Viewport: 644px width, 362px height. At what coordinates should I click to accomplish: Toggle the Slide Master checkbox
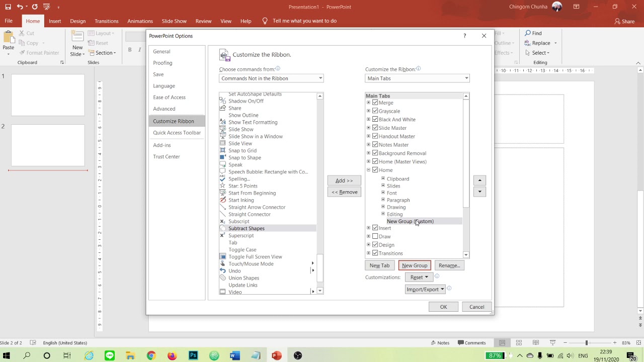[x=375, y=128]
